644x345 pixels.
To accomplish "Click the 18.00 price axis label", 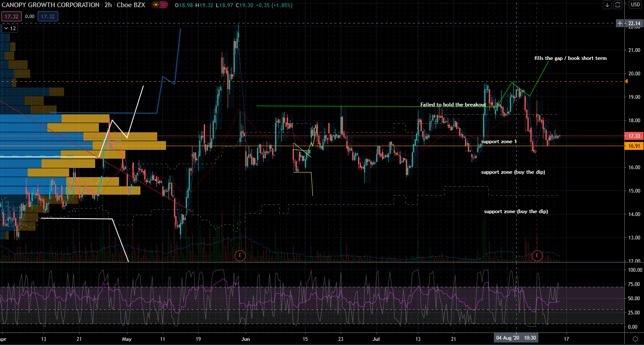I will point(634,121).
